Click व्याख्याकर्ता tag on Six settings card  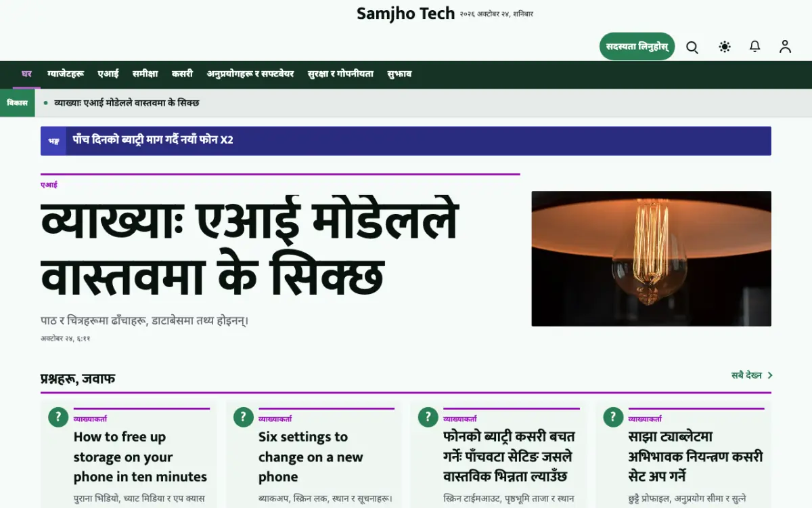coord(275,419)
